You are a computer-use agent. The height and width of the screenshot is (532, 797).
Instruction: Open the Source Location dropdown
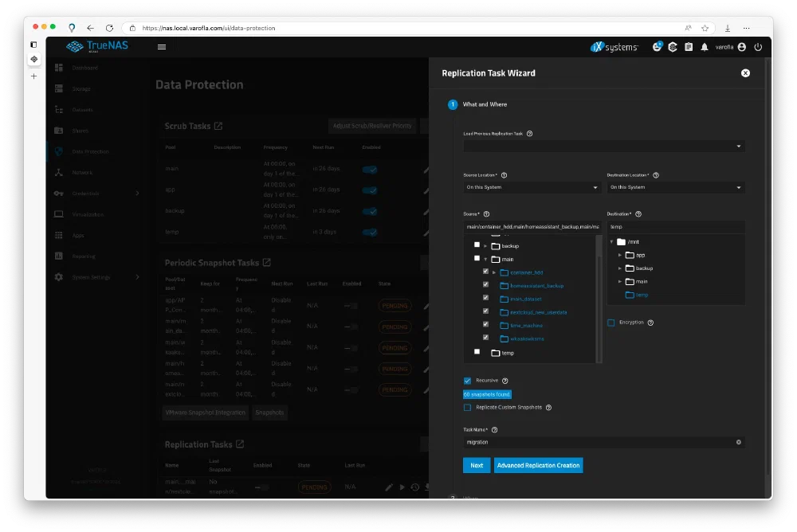tap(532, 187)
